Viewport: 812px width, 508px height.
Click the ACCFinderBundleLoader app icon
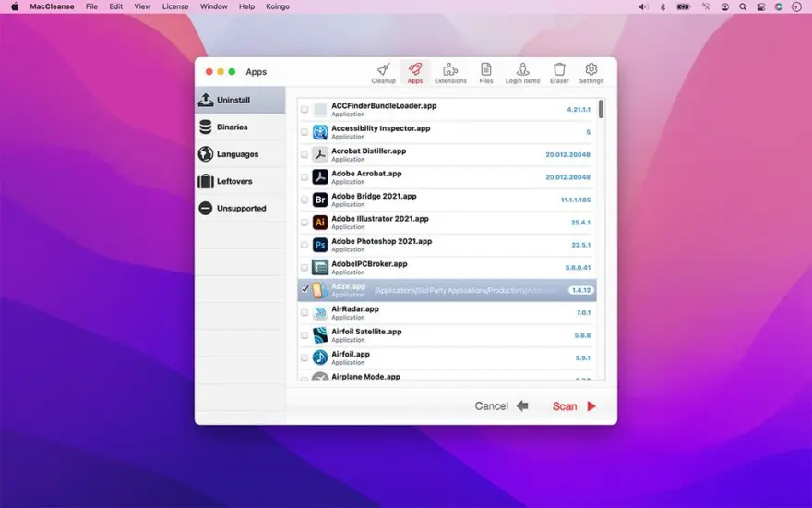[320, 109]
